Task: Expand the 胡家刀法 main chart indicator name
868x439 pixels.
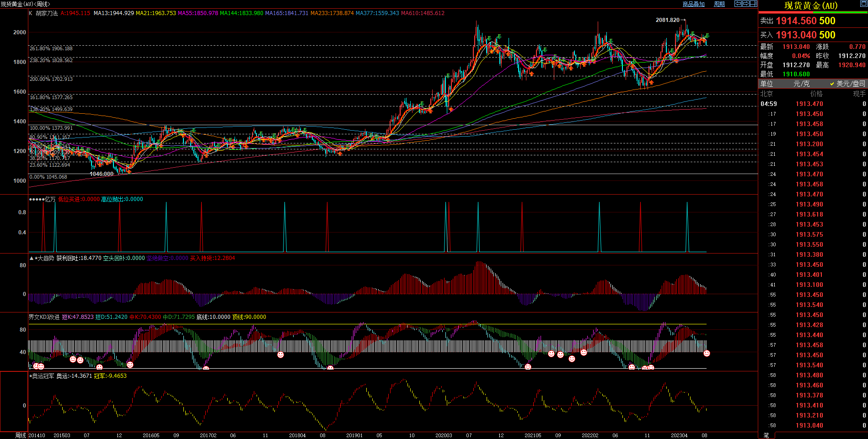Action: [x=47, y=13]
